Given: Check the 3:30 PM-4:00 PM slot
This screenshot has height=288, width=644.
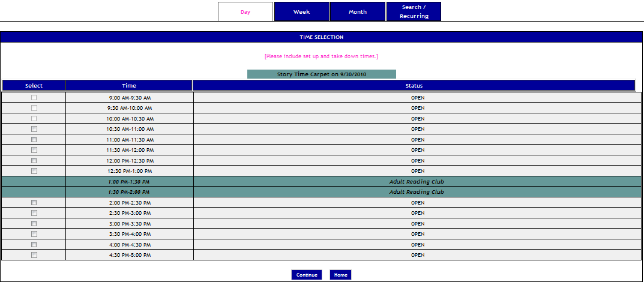Looking at the screenshot, I should pos(34,234).
